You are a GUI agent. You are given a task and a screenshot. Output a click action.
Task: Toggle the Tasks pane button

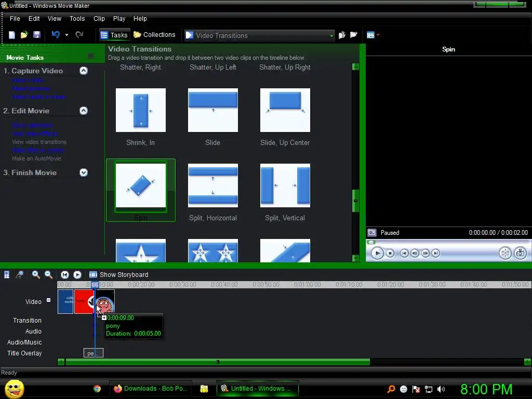click(115, 35)
